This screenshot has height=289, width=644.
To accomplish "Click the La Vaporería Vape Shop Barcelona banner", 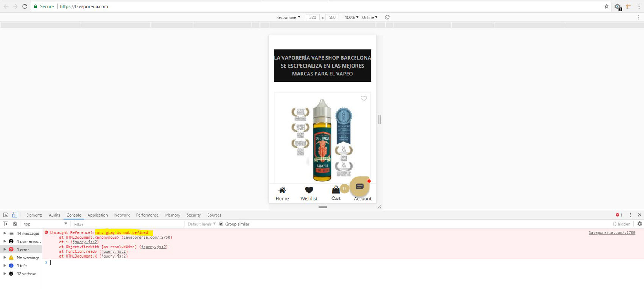I will [322, 66].
